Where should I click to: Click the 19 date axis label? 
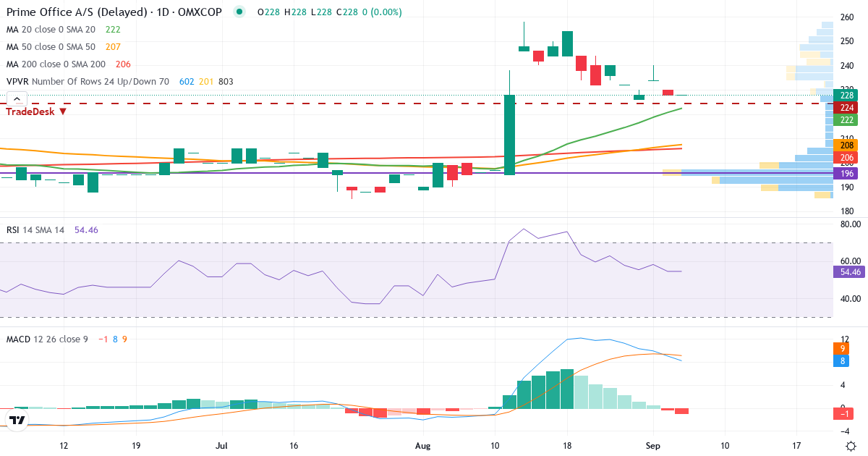[136, 446]
